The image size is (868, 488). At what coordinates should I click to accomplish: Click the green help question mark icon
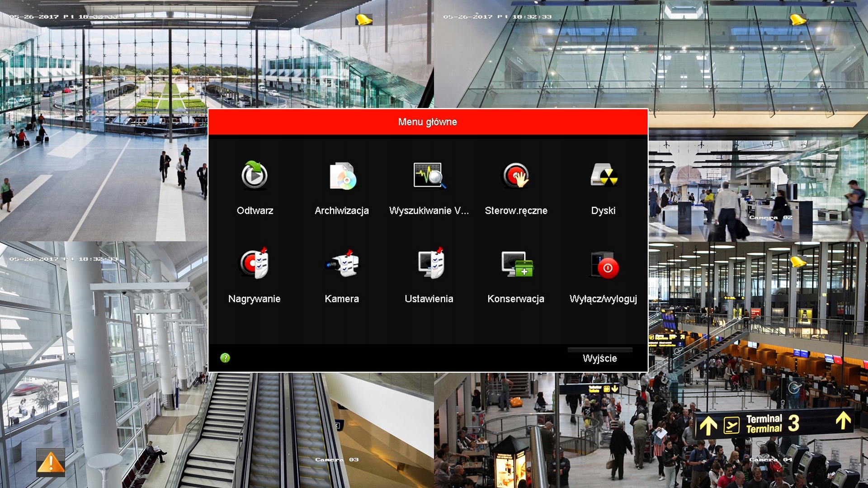click(x=225, y=358)
